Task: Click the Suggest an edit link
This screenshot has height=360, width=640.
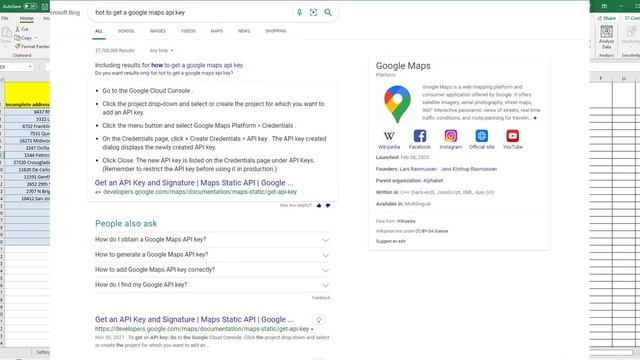Action: (x=391, y=241)
